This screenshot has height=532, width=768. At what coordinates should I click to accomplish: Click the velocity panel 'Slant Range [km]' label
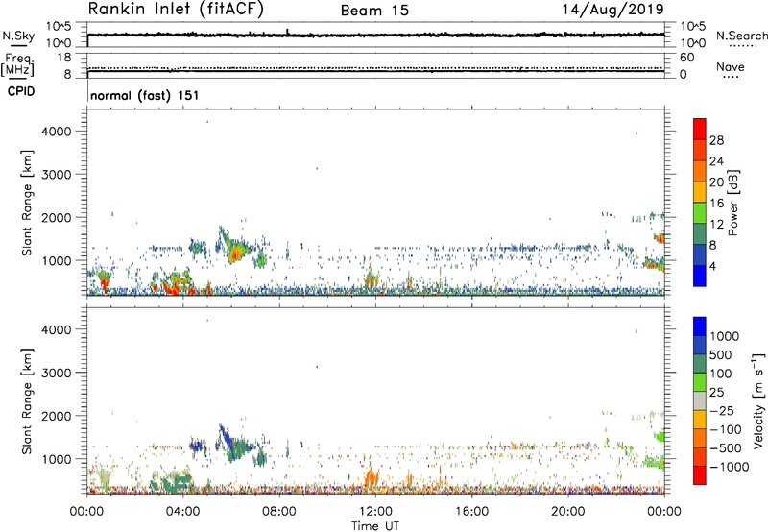[x=27, y=400]
